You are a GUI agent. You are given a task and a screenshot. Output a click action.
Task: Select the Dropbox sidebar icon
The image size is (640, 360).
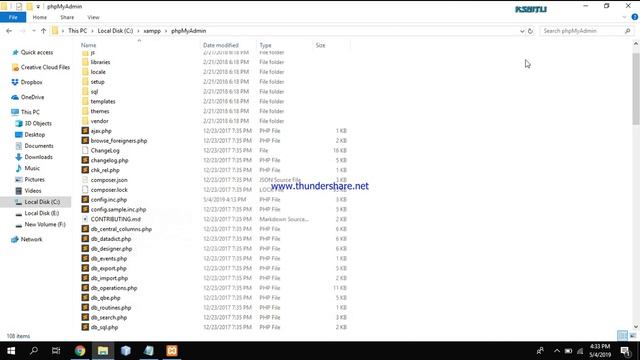pos(15,82)
